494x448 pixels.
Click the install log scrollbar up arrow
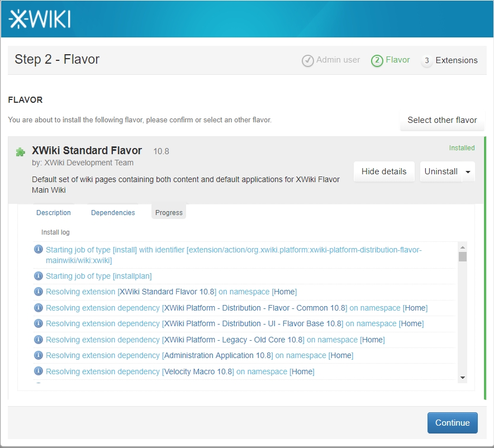462,247
